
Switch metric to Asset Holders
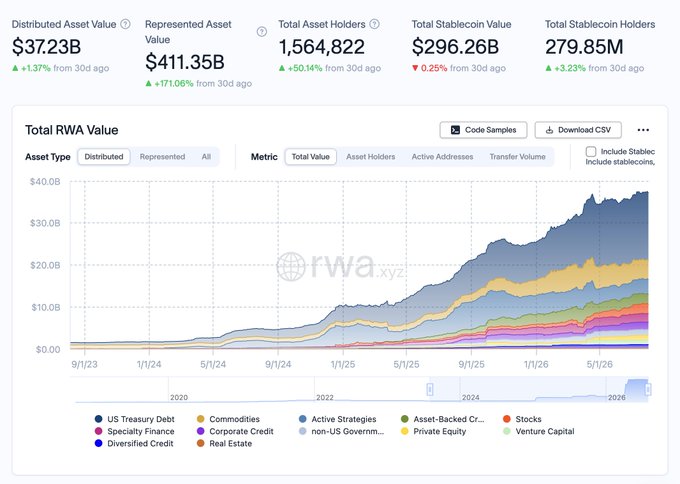point(370,157)
